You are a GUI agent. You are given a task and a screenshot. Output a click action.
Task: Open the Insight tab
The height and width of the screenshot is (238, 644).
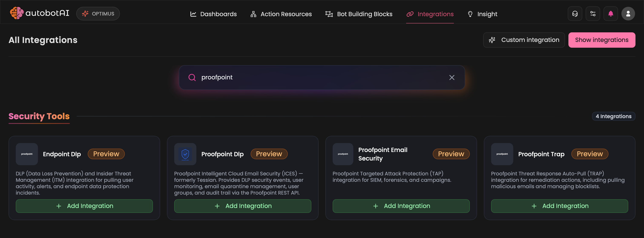[482, 14]
